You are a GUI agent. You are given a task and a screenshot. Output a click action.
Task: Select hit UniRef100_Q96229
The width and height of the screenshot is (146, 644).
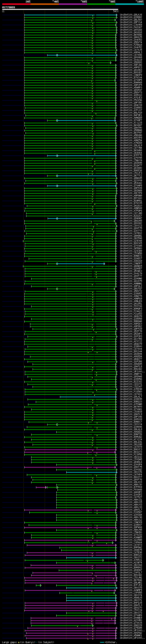tap(131, 625)
